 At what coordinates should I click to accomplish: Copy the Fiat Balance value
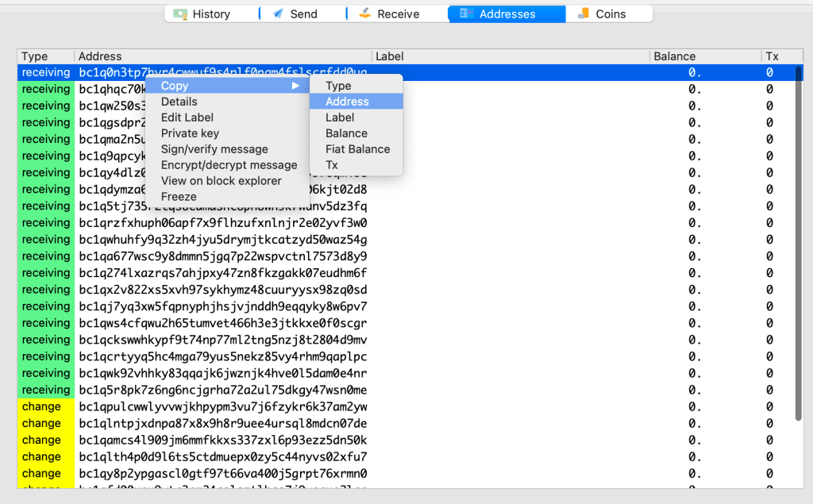pyautogui.click(x=357, y=149)
